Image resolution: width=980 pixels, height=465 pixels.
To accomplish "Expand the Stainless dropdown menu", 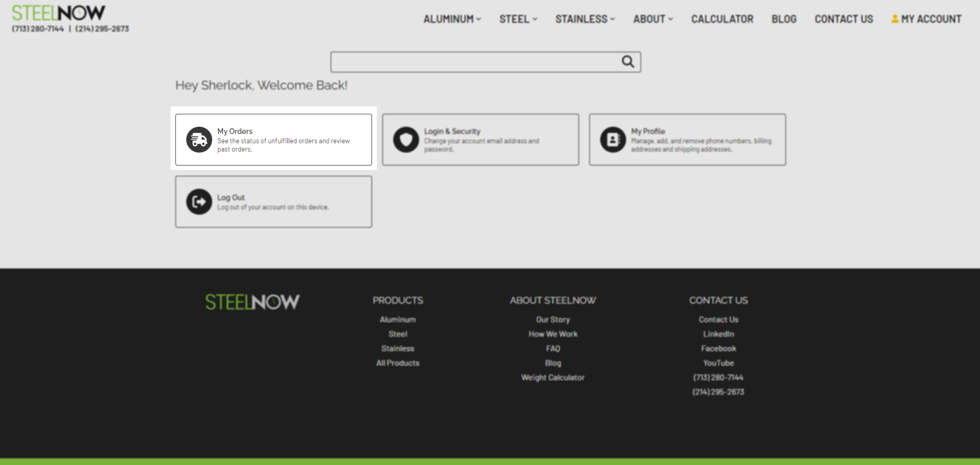I will tap(585, 19).
